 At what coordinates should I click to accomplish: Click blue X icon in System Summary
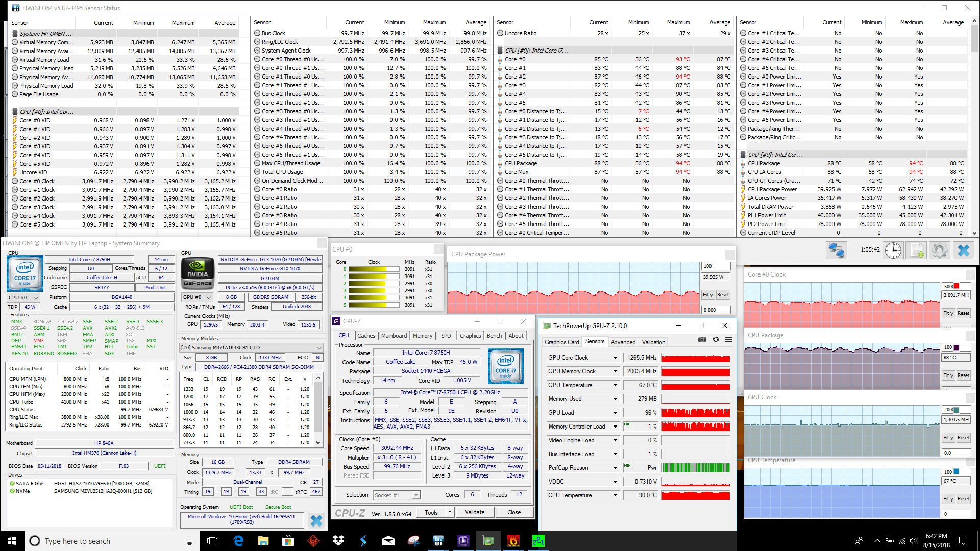tap(316, 520)
